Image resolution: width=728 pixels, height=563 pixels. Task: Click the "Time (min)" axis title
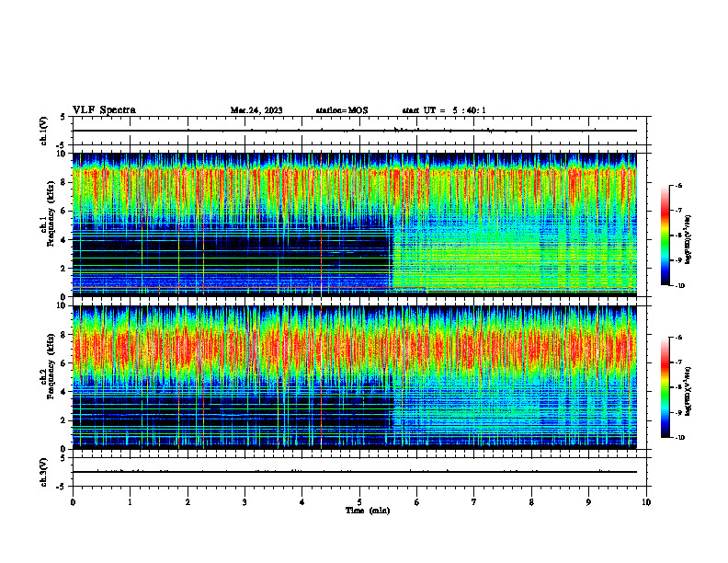(x=368, y=511)
